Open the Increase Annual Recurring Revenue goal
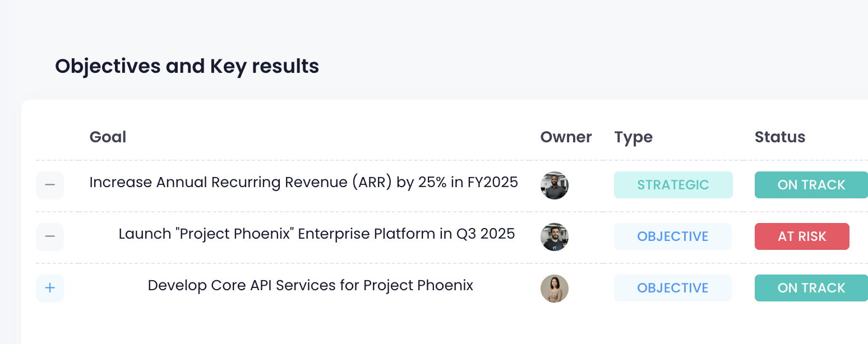Image resolution: width=868 pixels, height=344 pixels. coord(303,183)
